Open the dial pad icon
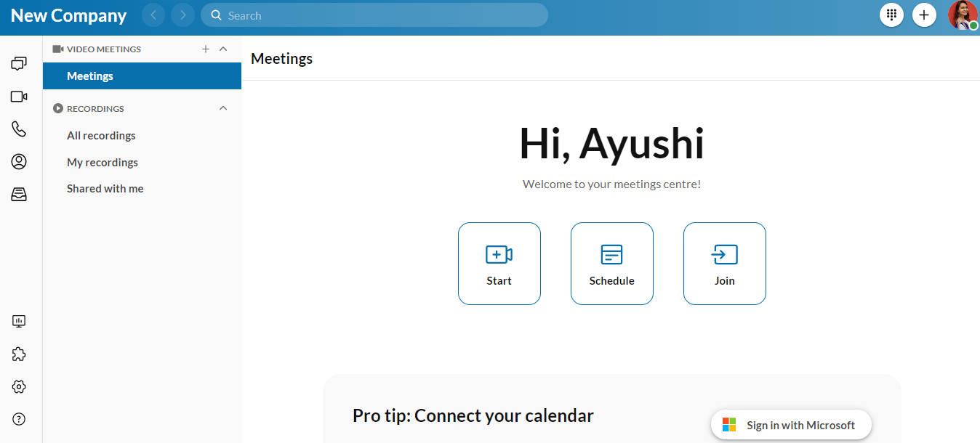This screenshot has width=980, height=443. click(x=891, y=15)
